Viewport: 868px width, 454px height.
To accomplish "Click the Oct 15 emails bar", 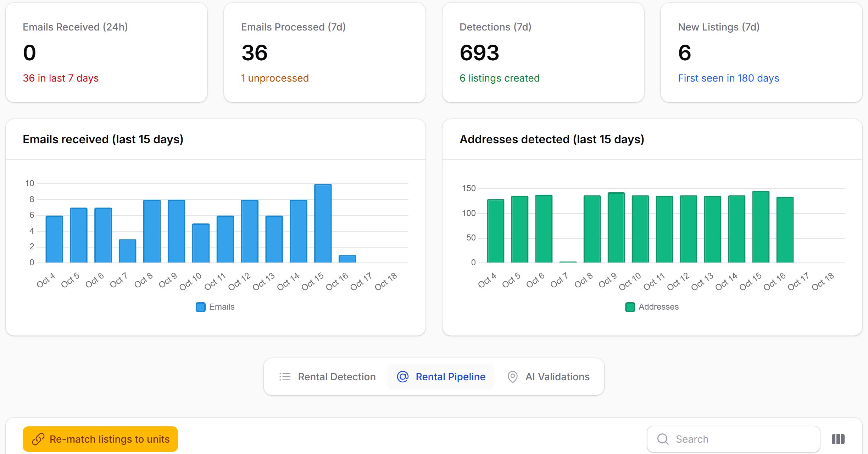I will [323, 223].
